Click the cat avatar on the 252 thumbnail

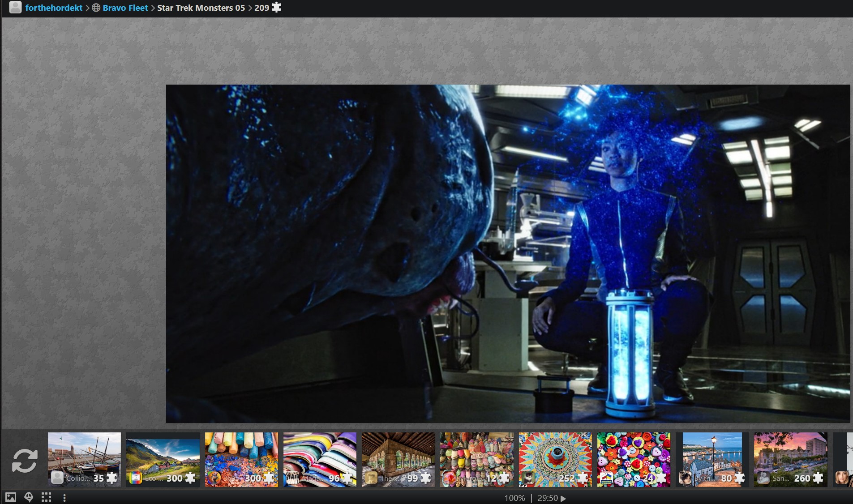[x=528, y=478]
